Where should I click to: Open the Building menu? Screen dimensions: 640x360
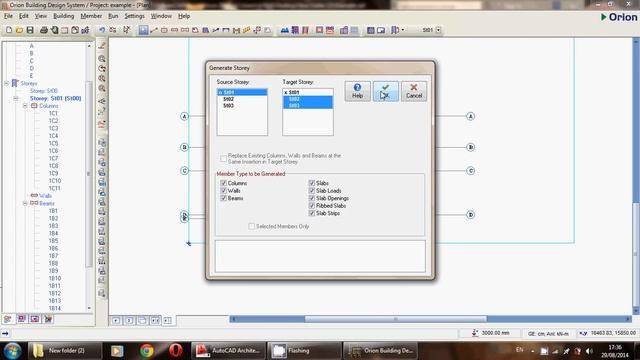[x=64, y=16]
